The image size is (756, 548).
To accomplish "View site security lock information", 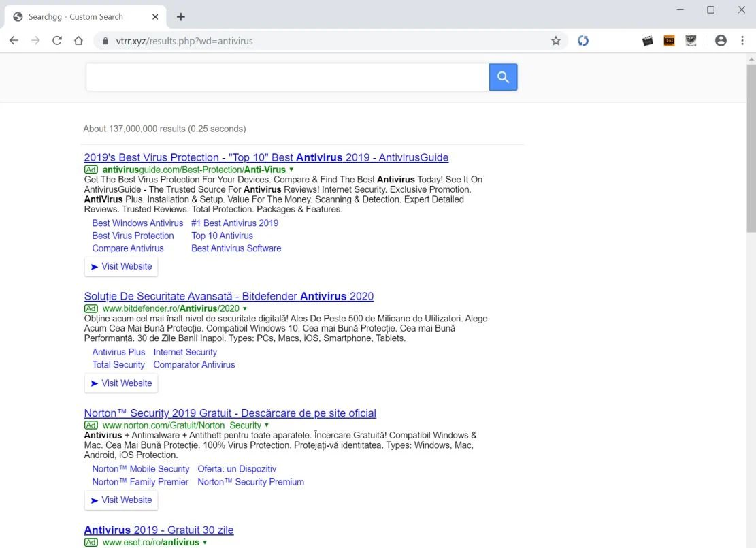I will pyautogui.click(x=105, y=41).
